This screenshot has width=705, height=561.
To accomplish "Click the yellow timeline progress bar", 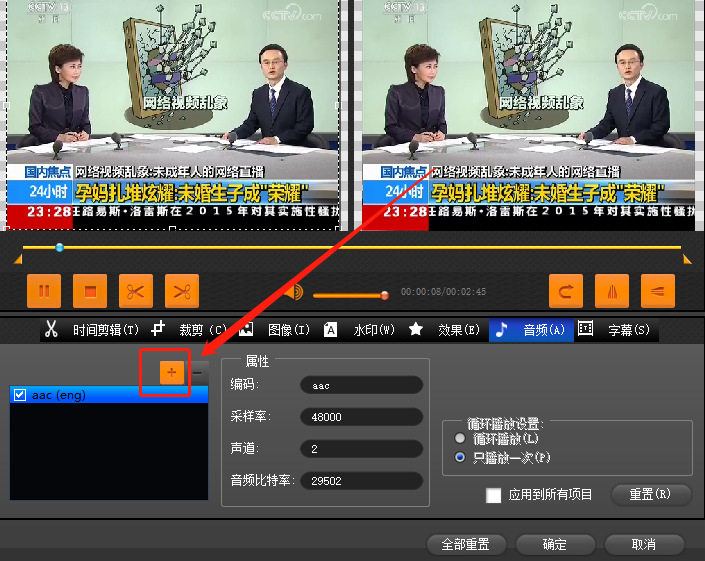I will tap(352, 247).
